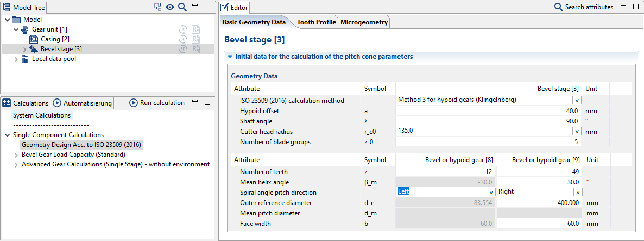
Task: Expand the Bevel stage [3] tree node
Action: (24, 49)
